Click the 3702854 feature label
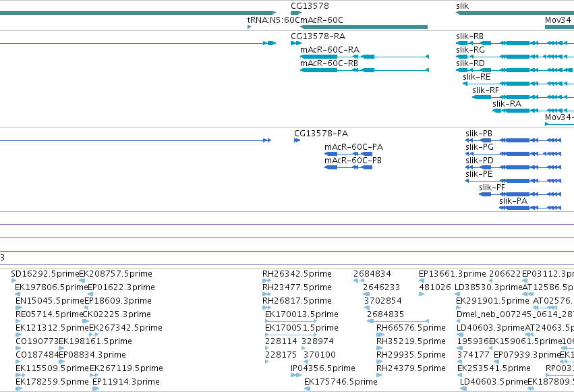The height and width of the screenshot is (392, 574). pos(383,301)
